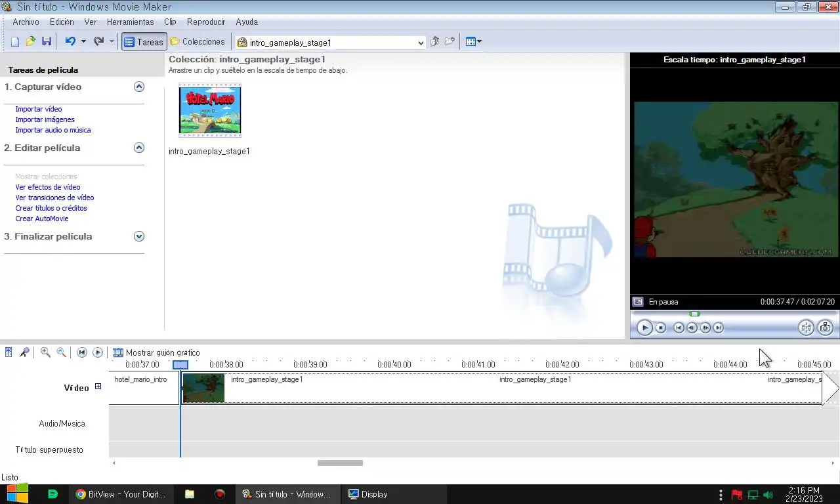Open the Views dropdown button
This screenshot has width=840, height=504.
click(473, 41)
